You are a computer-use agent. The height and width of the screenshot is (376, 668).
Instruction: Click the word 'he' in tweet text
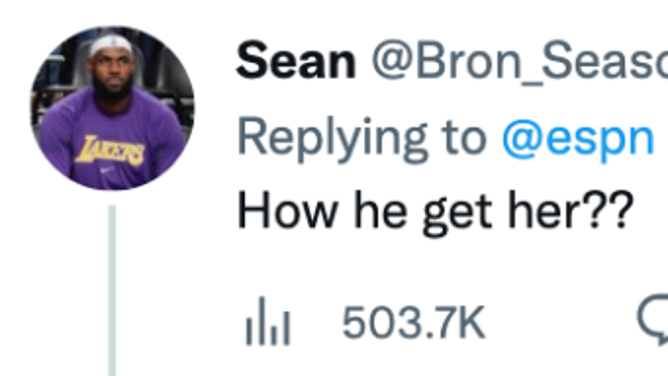tap(380, 210)
